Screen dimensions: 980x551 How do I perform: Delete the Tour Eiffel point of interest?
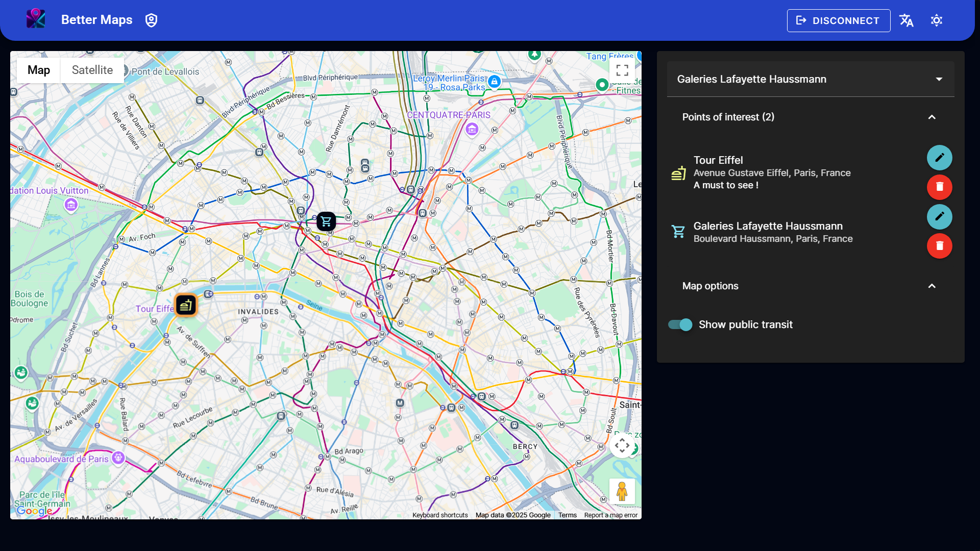[939, 187]
